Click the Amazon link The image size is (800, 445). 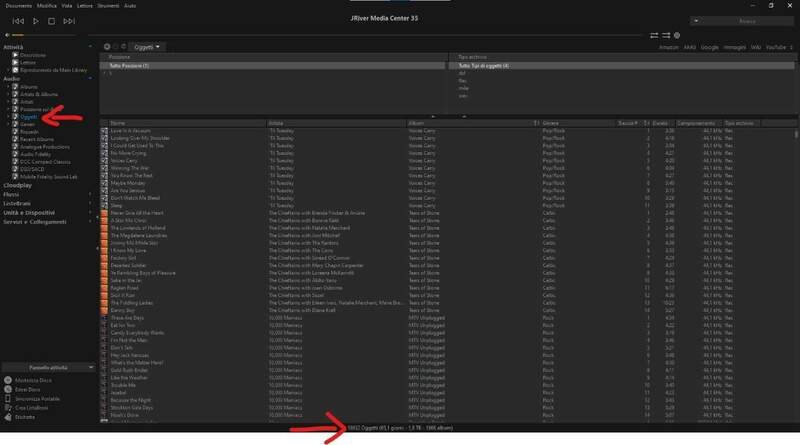668,47
